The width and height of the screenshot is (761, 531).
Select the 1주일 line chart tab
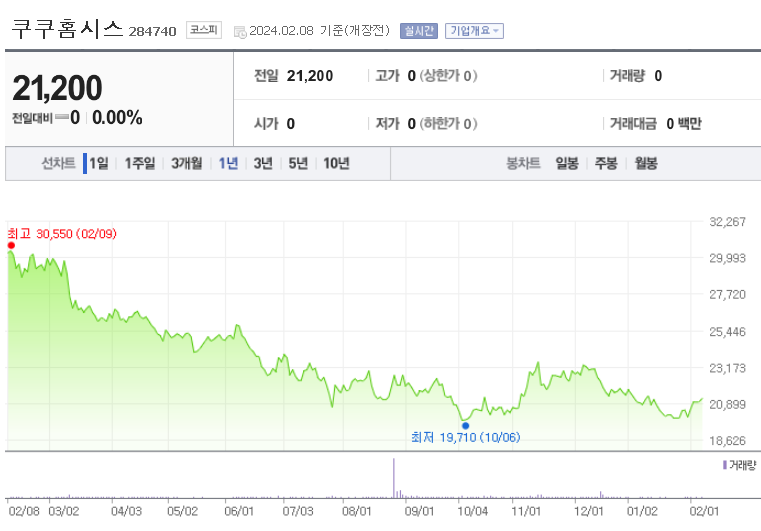(140, 163)
